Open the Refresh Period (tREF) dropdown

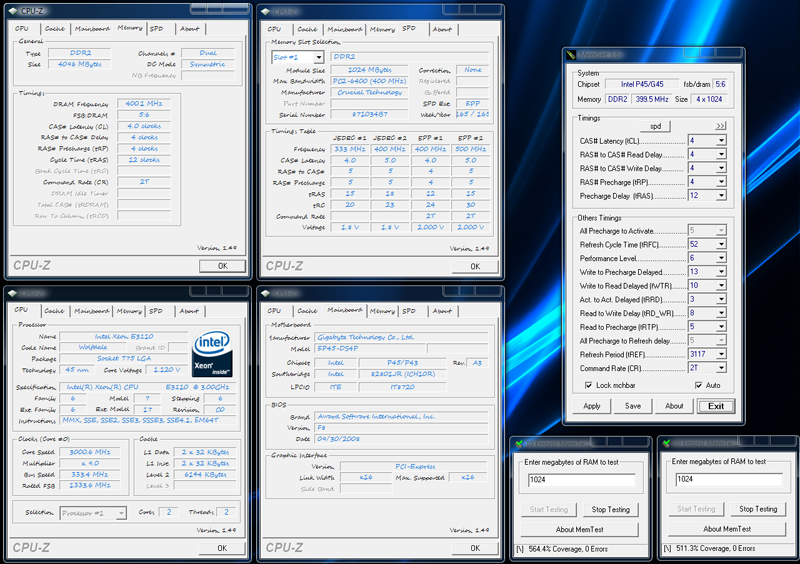click(x=721, y=354)
